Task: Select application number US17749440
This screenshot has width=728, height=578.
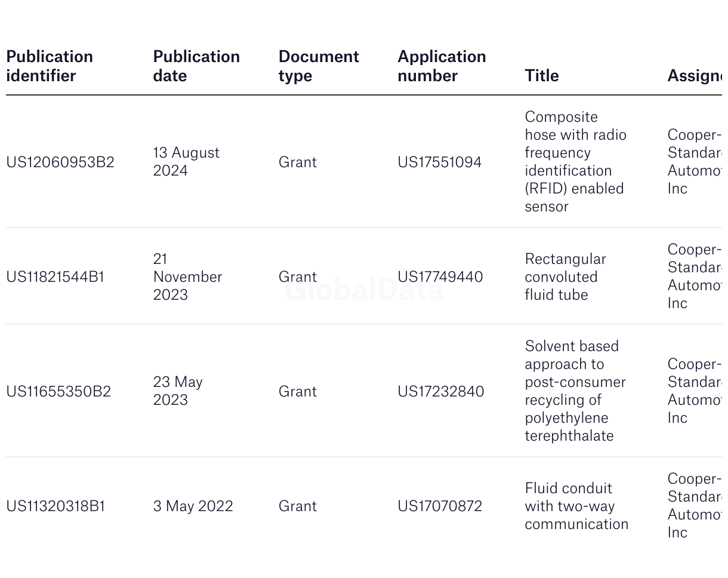Action: click(x=440, y=277)
